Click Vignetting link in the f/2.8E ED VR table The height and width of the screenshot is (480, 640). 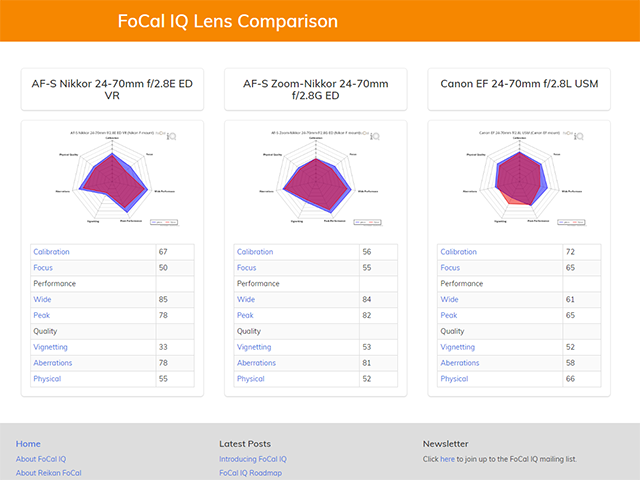[51, 347]
